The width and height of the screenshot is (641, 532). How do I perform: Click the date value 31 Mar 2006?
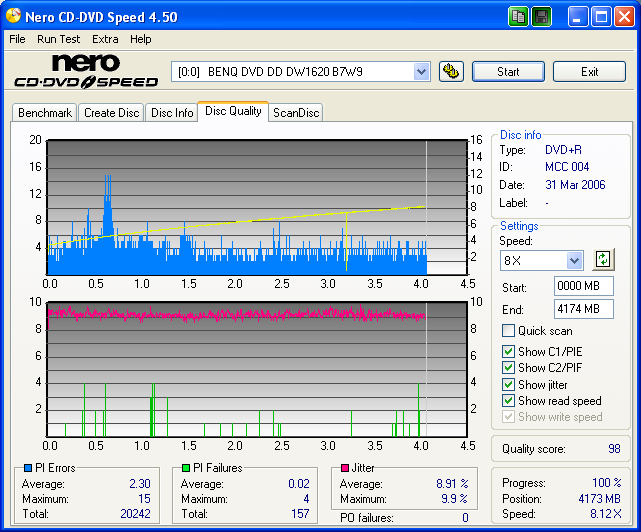(575, 185)
